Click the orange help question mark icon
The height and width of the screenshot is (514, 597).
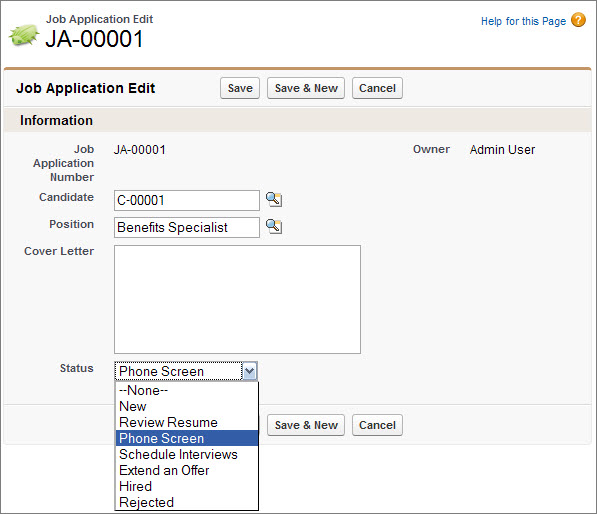click(x=578, y=20)
